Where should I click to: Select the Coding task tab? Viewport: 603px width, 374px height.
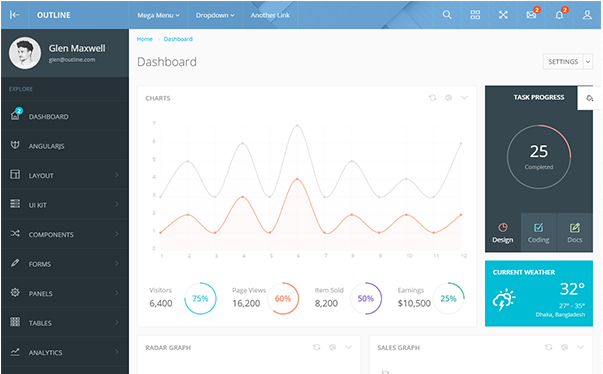pos(538,233)
